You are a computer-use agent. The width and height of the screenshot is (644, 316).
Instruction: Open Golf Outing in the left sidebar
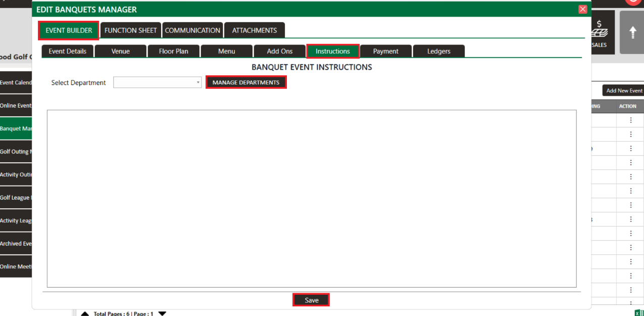click(x=16, y=152)
